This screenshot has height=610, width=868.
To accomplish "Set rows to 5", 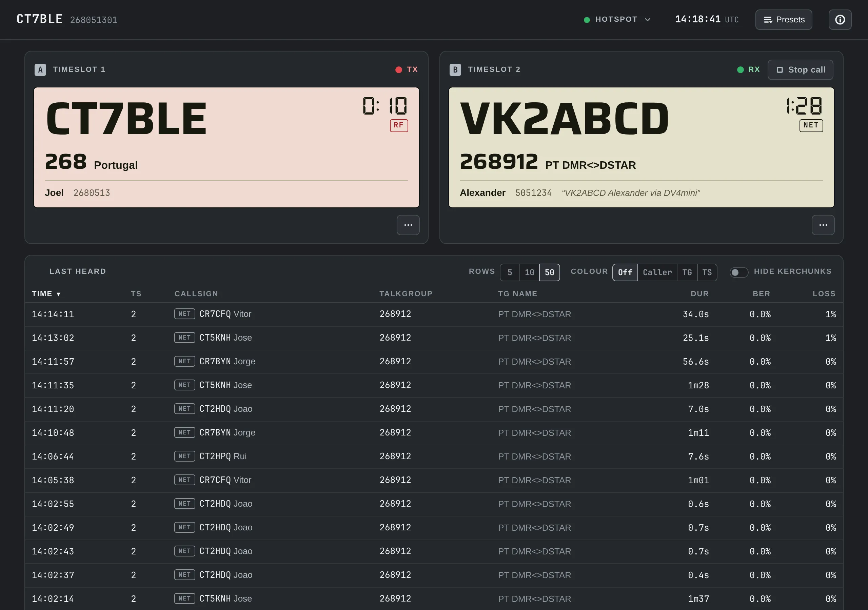I will coord(510,272).
